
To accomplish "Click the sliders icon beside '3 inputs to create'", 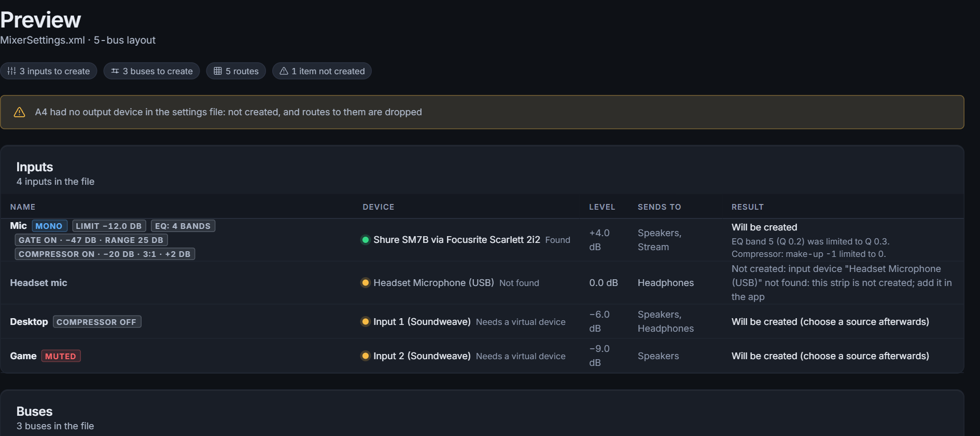I will (11, 71).
